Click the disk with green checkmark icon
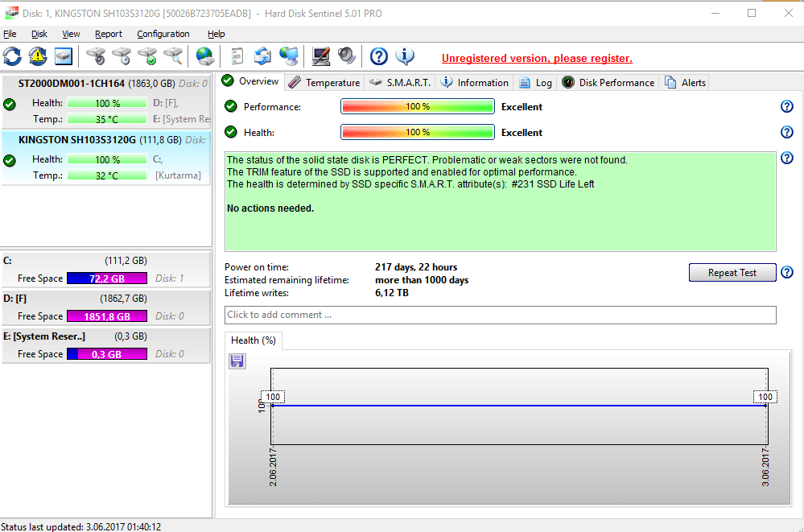 coord(147,56)
